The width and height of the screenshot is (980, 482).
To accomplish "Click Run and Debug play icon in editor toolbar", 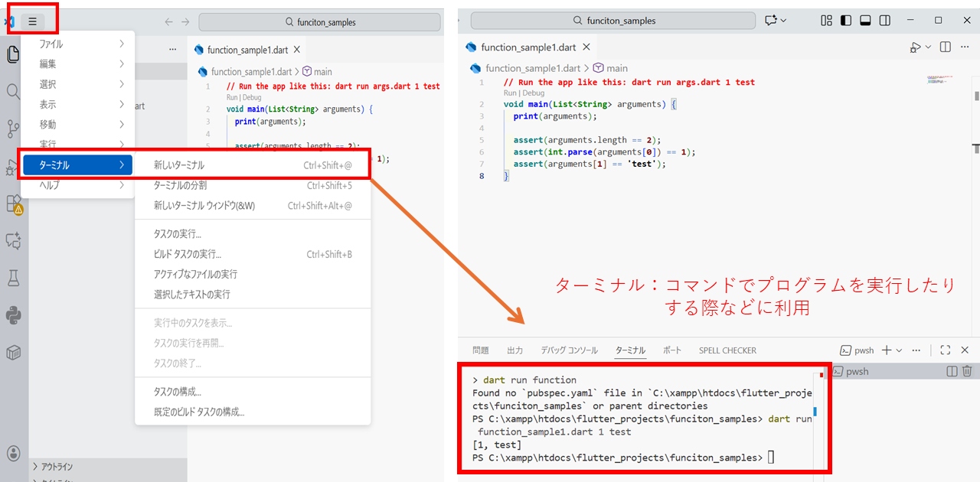I will [916, 47].
